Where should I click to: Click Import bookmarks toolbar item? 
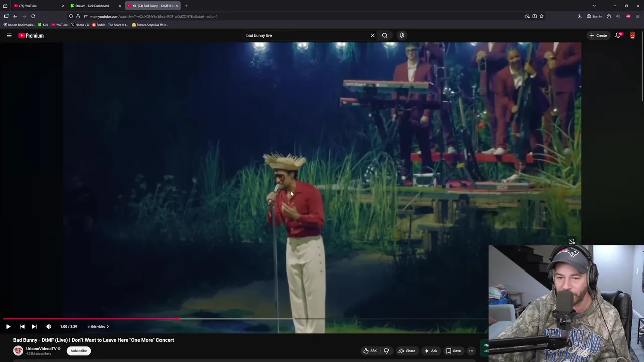pyautogui.click(x=19, y=25)
